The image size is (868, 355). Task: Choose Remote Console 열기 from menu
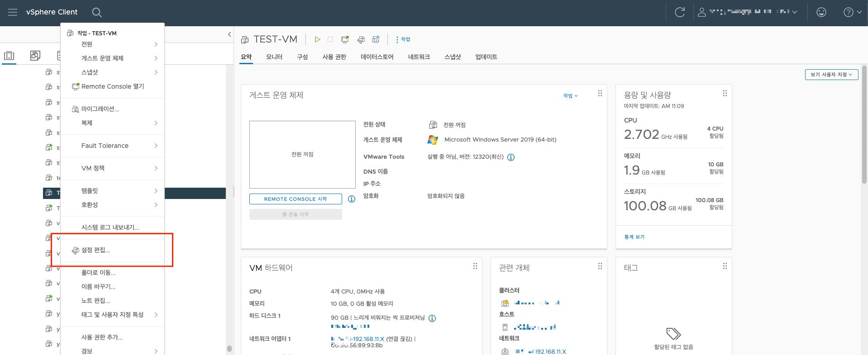pyautogui.click(x=112, y=86)
